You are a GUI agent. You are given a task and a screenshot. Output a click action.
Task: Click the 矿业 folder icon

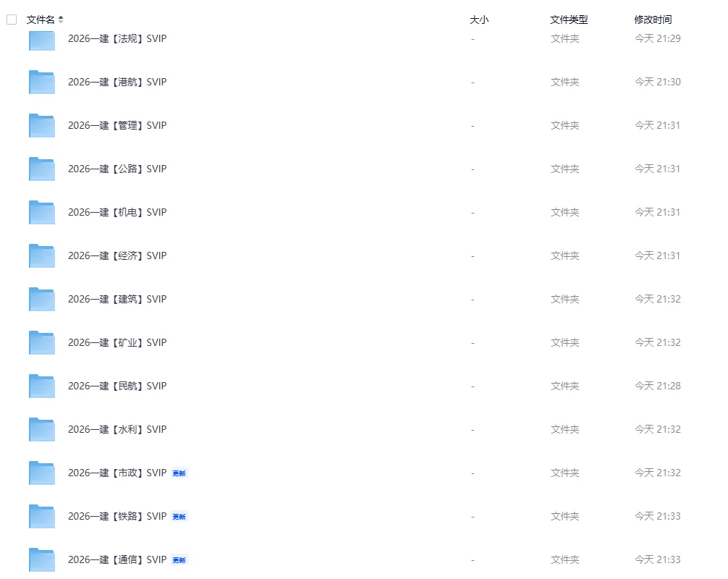tap(42, 343)
